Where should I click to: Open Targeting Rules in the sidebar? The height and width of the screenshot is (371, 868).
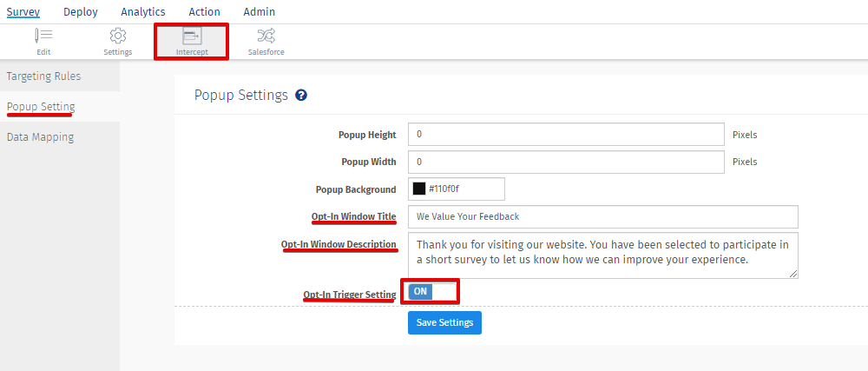click(x=43, y=76)
